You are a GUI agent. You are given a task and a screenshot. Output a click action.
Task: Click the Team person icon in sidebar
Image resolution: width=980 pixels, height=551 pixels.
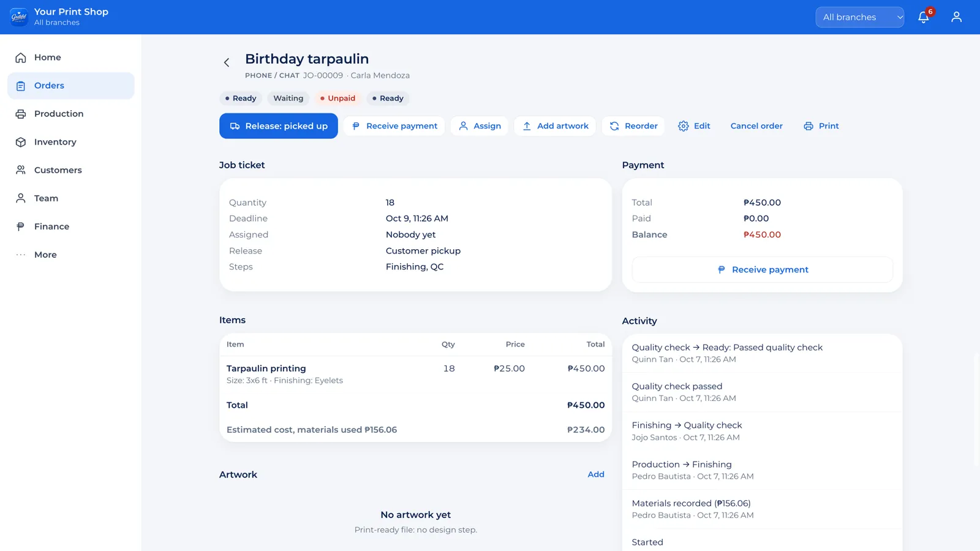pyautogui.click(x=21, y=198)
